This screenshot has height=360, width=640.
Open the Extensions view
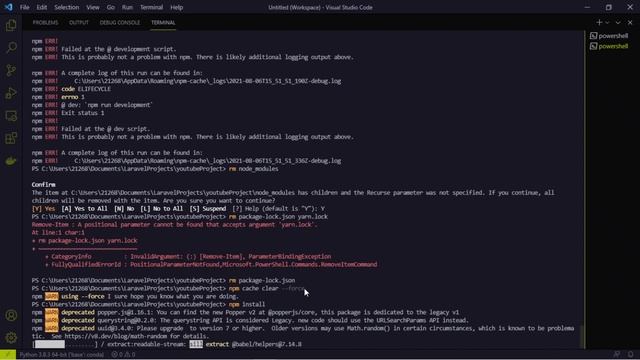(x=11, y=138)
